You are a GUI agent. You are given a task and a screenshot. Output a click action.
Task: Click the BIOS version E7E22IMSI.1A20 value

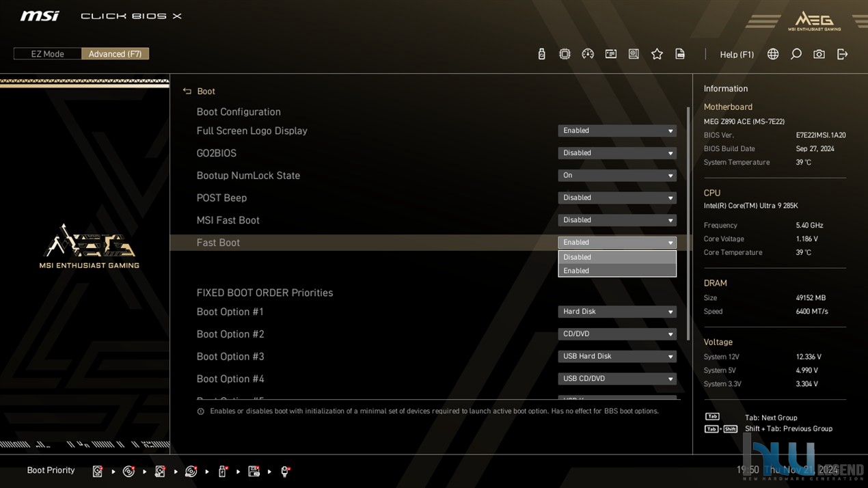point(821,135)
